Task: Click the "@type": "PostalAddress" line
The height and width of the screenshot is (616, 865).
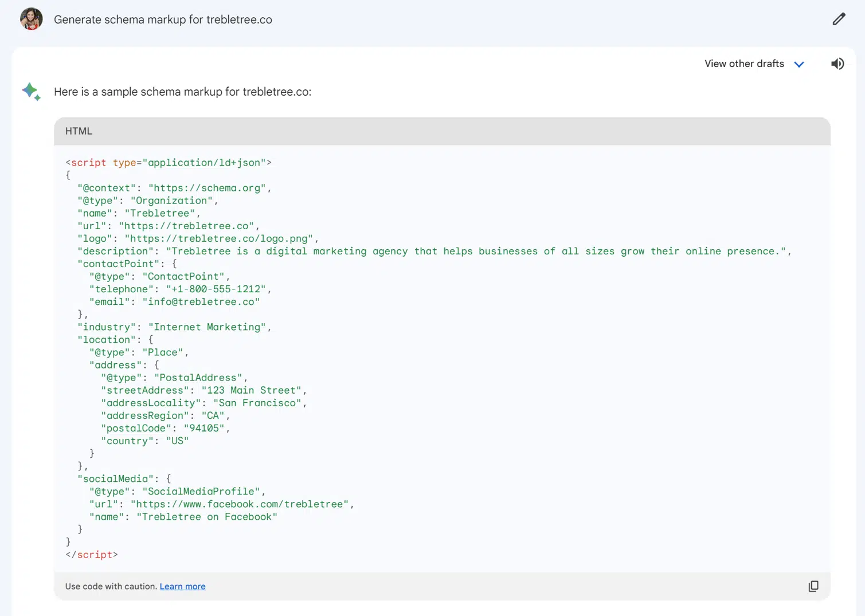Action: pyautogui.click(x=174, y=378)
